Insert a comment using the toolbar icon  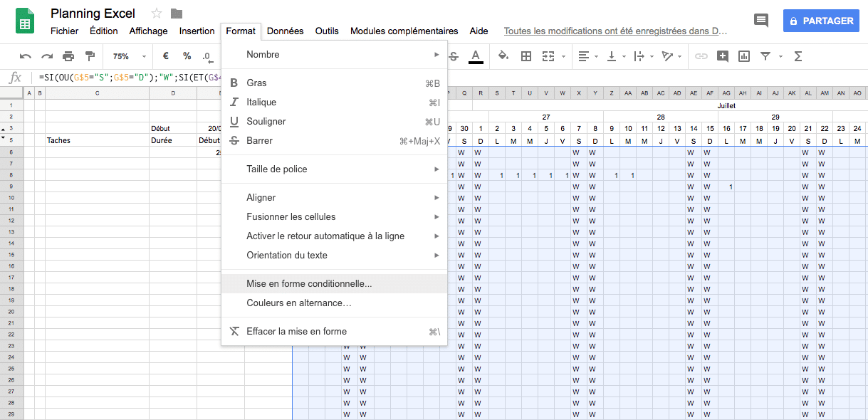(x=723, y=56)
